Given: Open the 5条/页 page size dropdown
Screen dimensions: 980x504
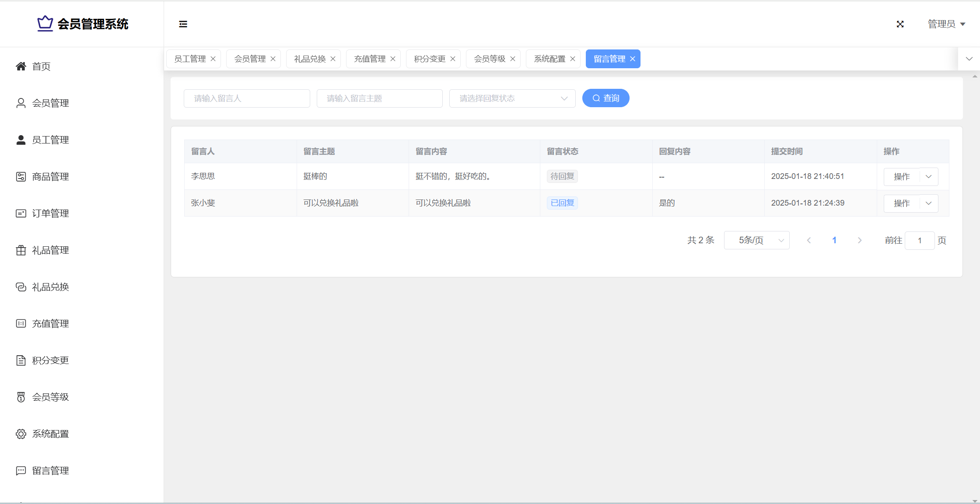Looking at the screenshot, I should pos(756,240).
